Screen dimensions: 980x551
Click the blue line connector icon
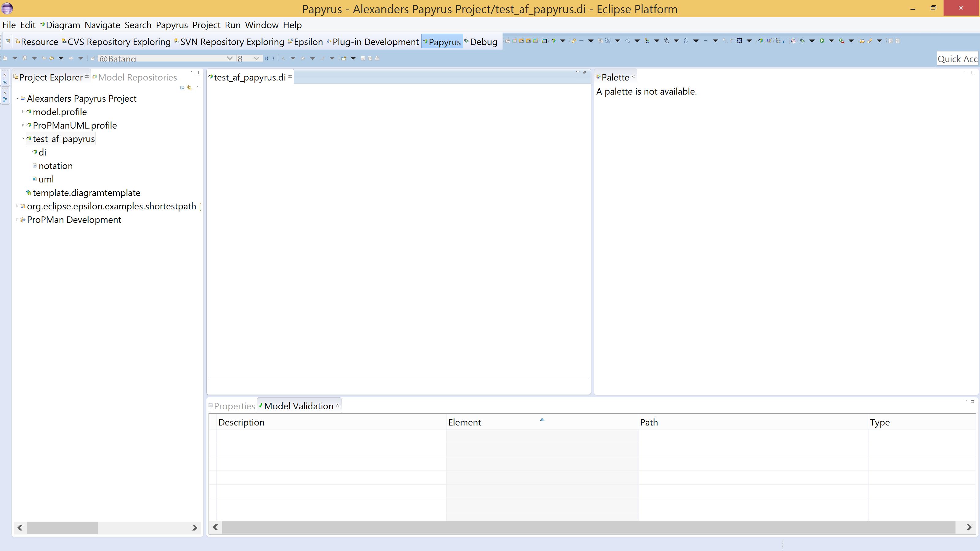point(785,41)
